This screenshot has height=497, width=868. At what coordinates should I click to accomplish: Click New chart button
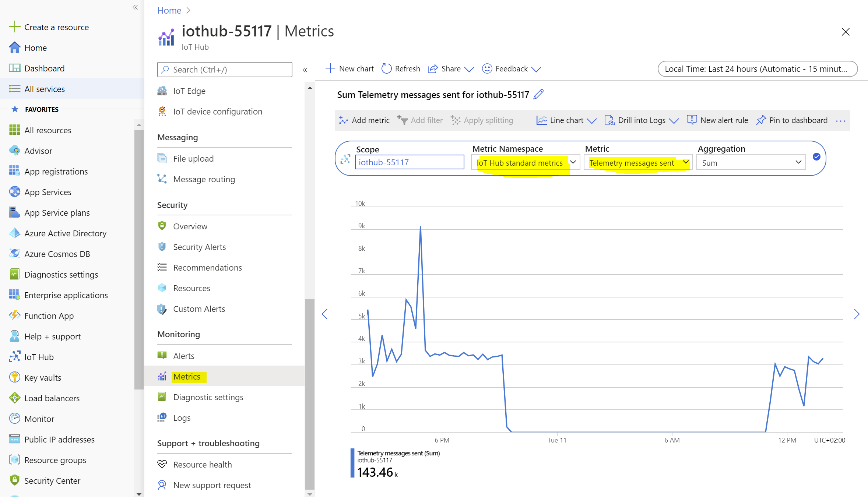coord(349,69)
